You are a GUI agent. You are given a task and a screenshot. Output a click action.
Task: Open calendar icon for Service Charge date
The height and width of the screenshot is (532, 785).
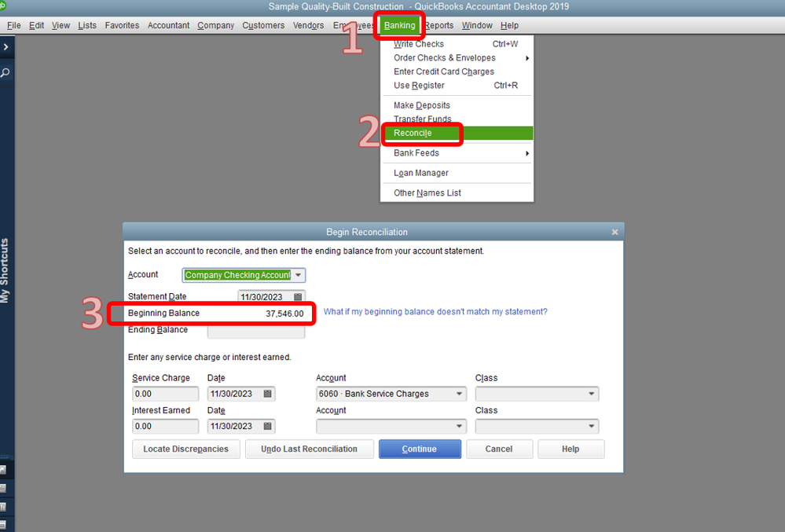tap(268, 394)
